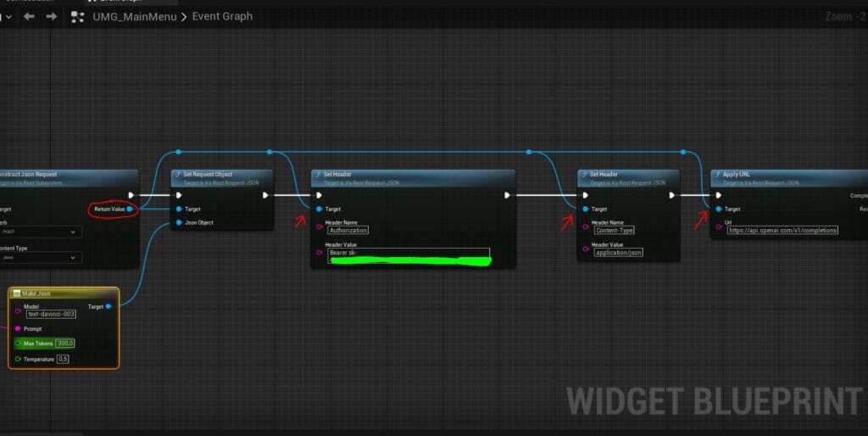Click Prompt input pin on Make Json node
The height and width of the screenshot is (436, 868).
[18, 328]
